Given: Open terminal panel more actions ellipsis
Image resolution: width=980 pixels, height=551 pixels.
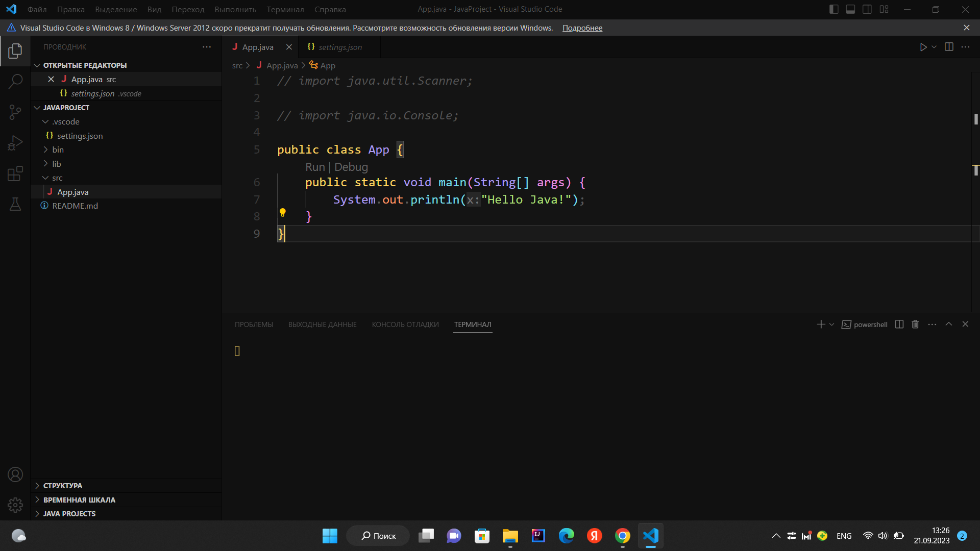Looking at the screenshot, I should tap(932, 324).
